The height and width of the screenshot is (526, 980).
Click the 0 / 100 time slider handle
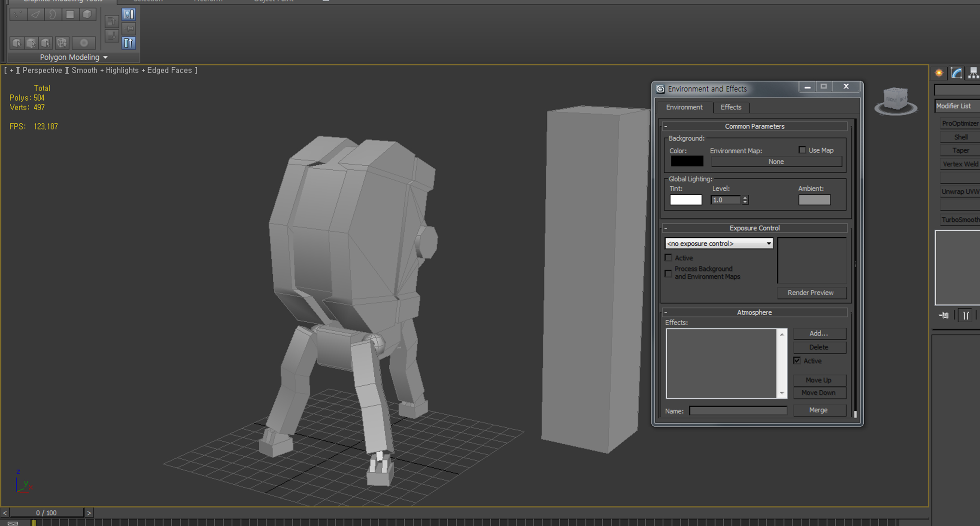46,513
